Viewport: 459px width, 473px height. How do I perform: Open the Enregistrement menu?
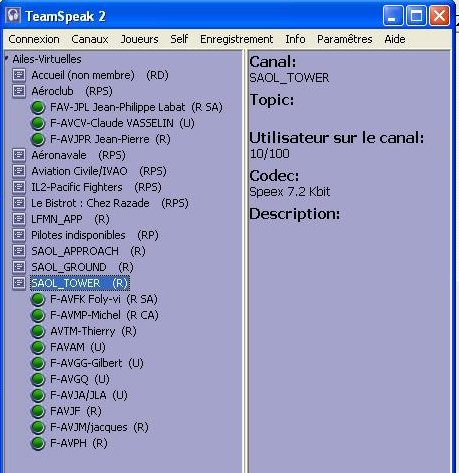236,39
